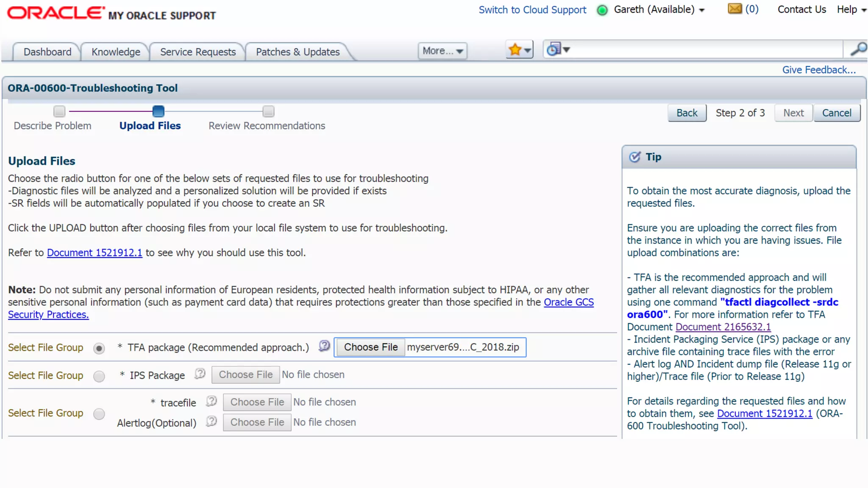Open the Document 2165632.1 link
This screenshot has height=488, width=868.
[x=723, y=327]
